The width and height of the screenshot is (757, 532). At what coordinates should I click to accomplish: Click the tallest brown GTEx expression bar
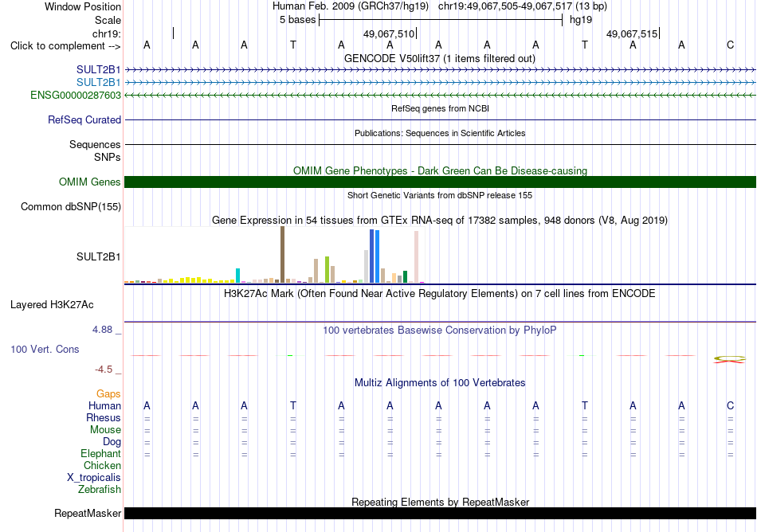(x=282, y=254)
